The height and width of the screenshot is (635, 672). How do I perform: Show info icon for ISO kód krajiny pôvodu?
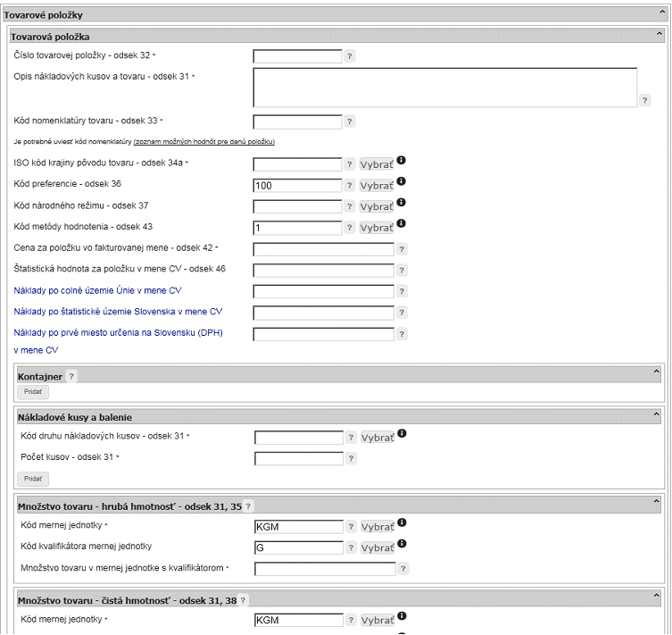[x=401, y=161]
